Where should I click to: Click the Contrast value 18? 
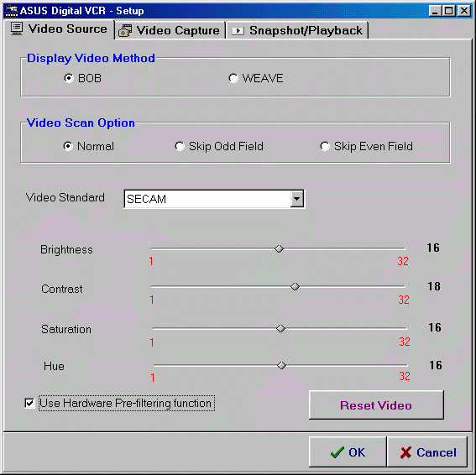tap(434, 286)
